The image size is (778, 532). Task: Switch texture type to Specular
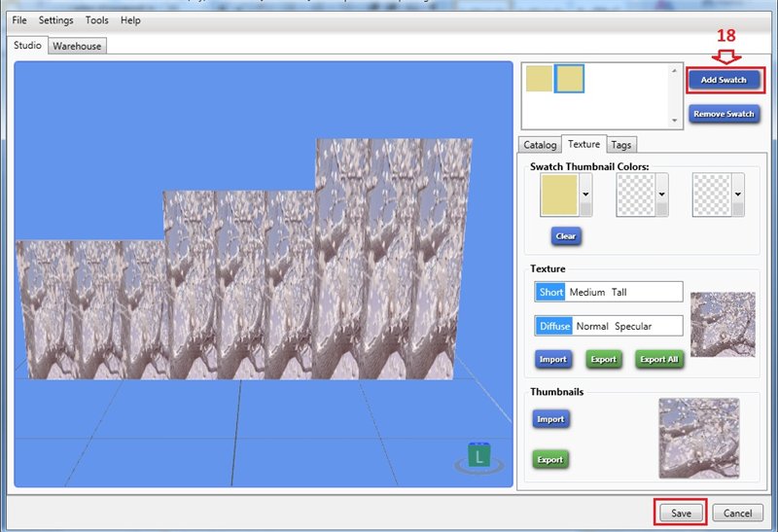pyautogui.click(x=633, y=326)
